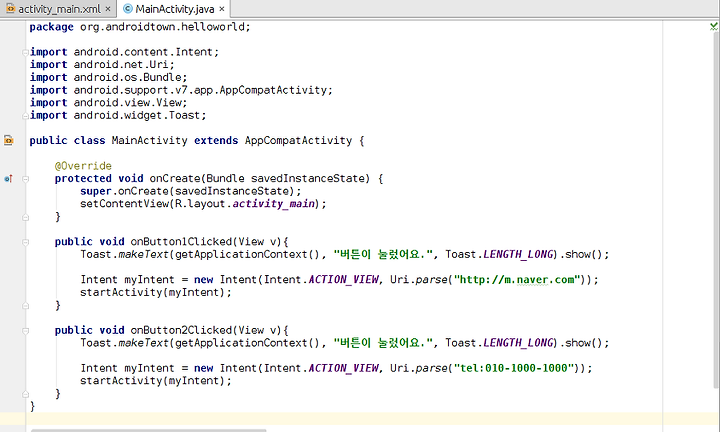The height and width of the screenshot is (432, 720).
Task: Click startActivity call in onButton1Clicked
Action: point(156,292)
